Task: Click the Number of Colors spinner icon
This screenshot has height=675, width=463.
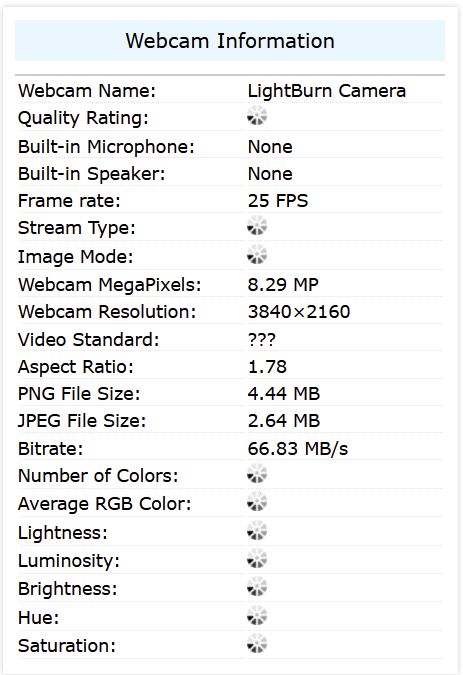Action: coord(257,474)
